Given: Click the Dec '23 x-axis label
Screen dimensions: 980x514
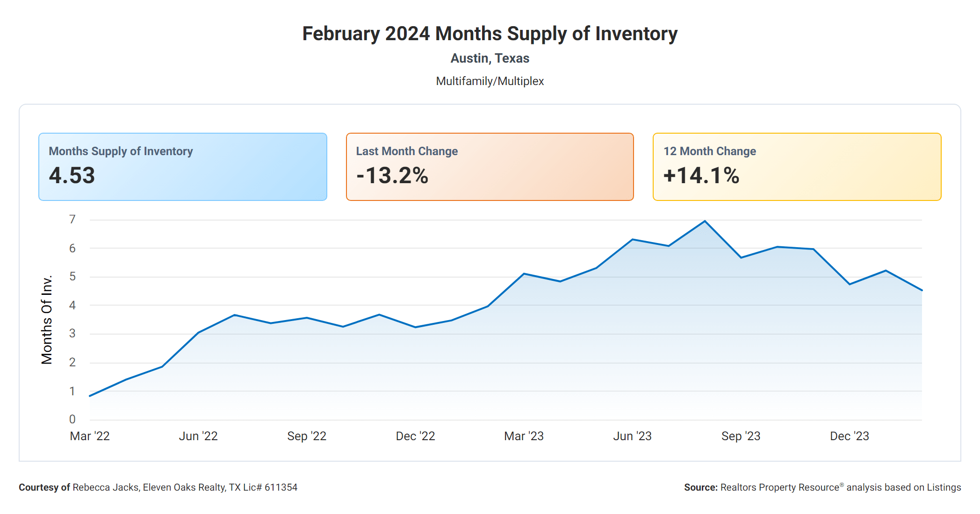Looking at the screenshot, I should [849, 436].
